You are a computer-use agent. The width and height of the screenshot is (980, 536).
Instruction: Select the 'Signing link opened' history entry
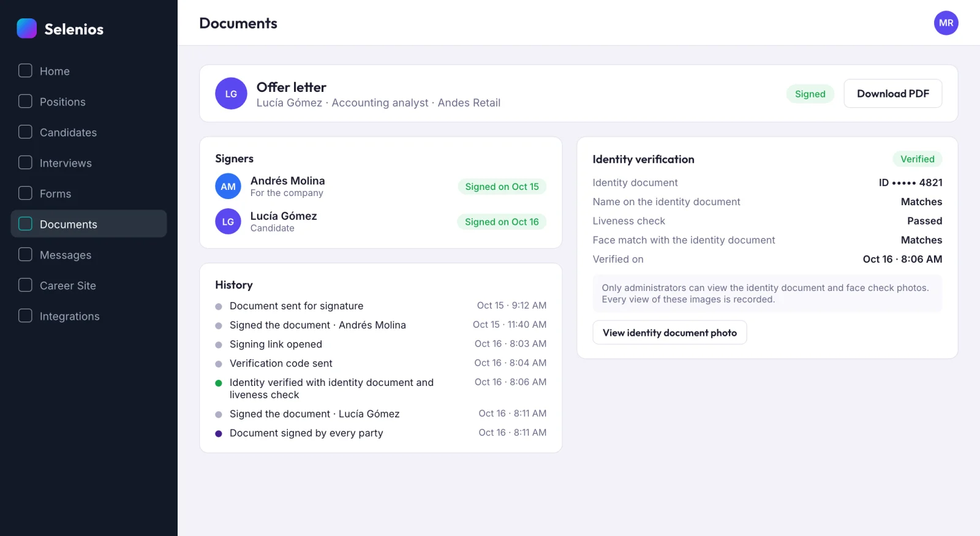point(380,344)
